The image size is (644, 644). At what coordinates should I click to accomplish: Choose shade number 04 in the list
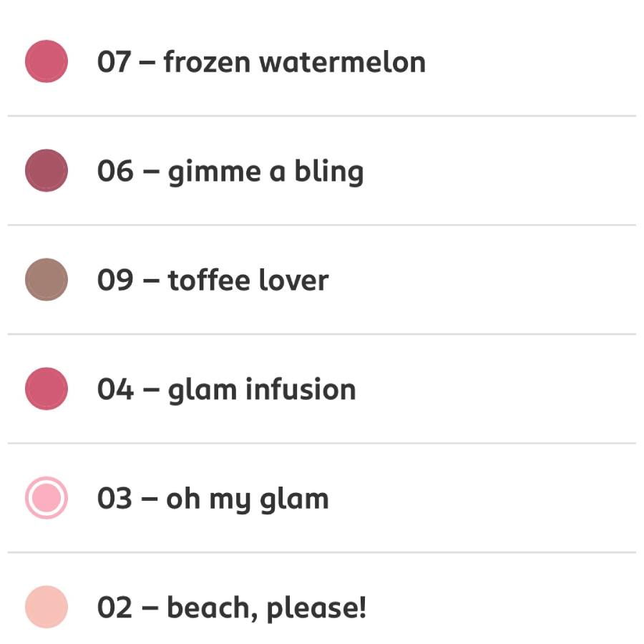click(114, 390)
